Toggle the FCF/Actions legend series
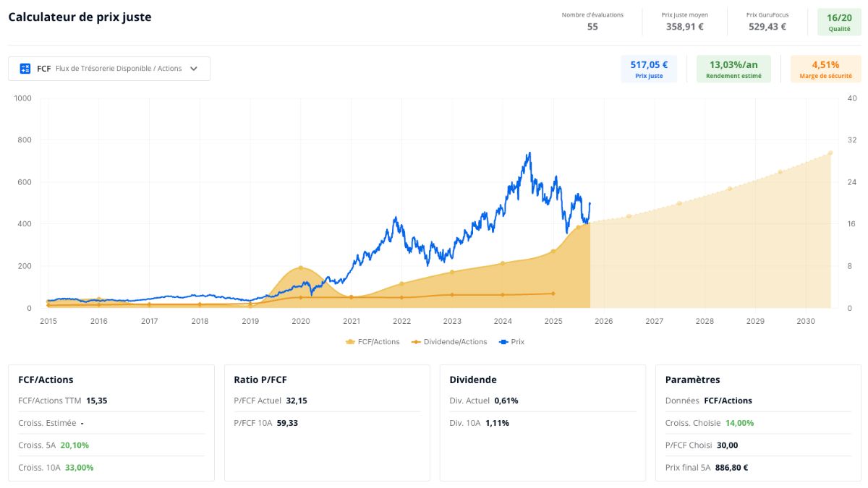 (373, 342)
